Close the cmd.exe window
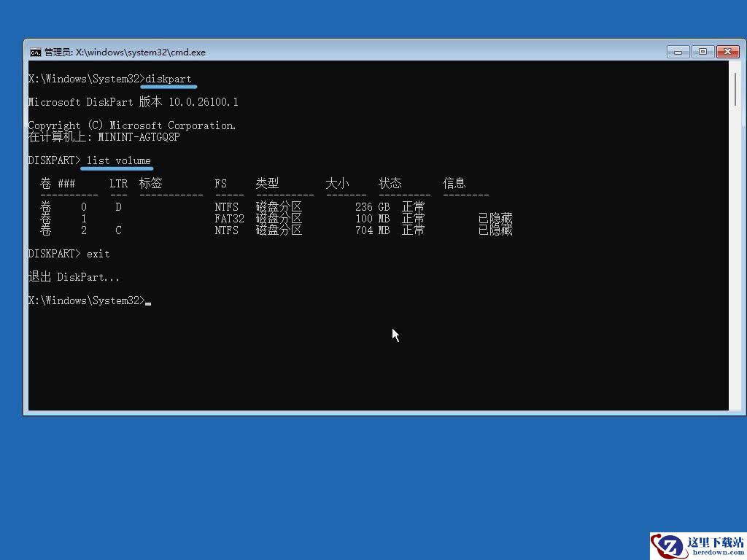The width and height of the screenshot is (747, 560). 727,52
